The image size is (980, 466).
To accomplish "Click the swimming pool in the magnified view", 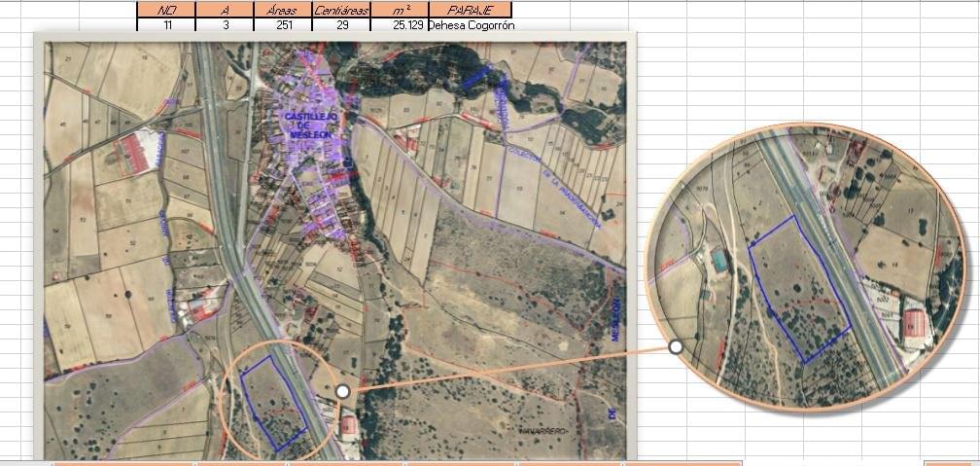I will pos(720,260).
